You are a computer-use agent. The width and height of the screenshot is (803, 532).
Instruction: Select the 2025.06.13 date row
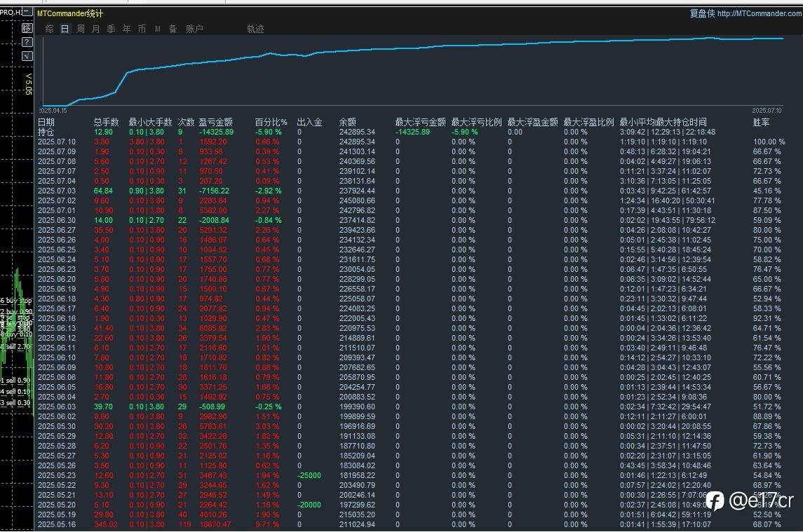tap(56, 328)
